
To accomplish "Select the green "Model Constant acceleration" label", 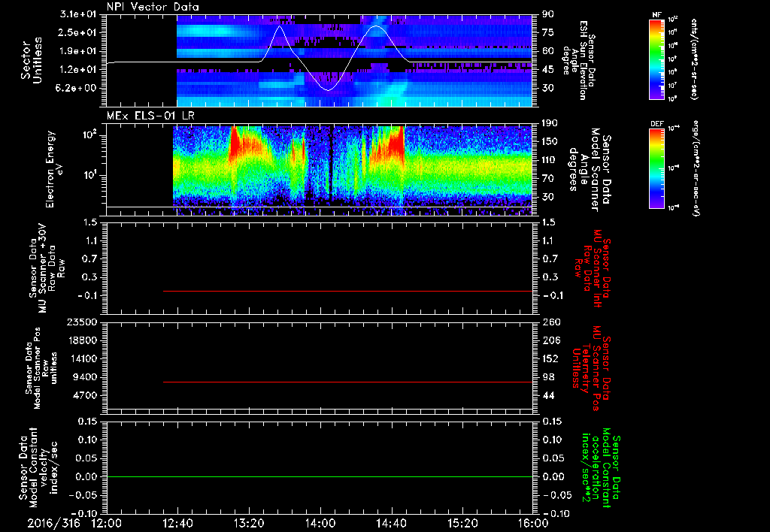I will (601, 467).
